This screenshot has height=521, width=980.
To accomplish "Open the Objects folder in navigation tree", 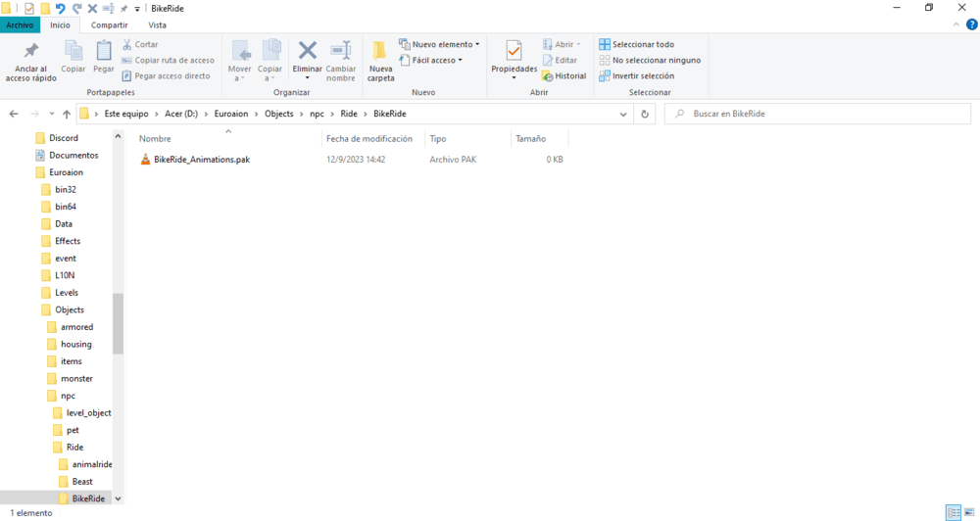I will (70, 309).
